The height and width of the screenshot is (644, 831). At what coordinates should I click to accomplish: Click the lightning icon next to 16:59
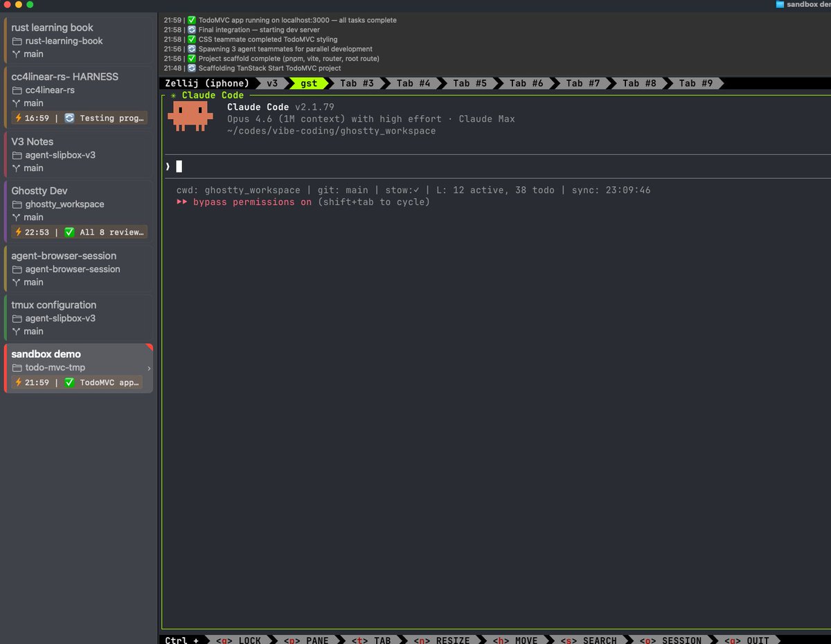(19, 118)
